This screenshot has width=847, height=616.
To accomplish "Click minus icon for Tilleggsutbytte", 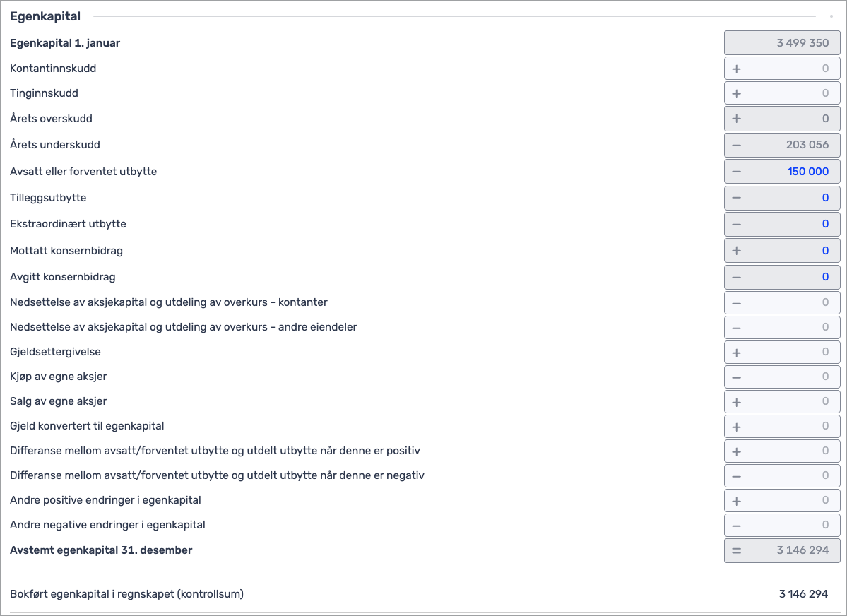I will (737, 198).
